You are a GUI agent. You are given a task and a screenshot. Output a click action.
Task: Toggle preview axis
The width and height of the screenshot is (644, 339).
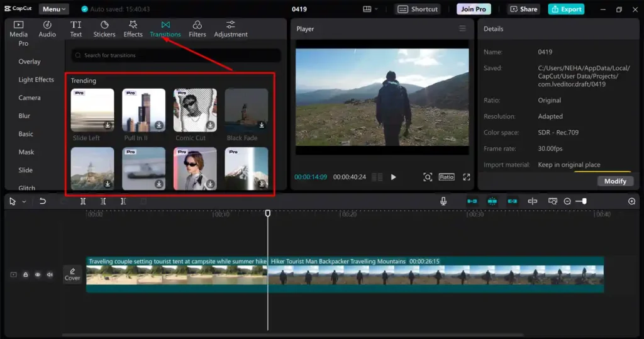coord(532,201)
